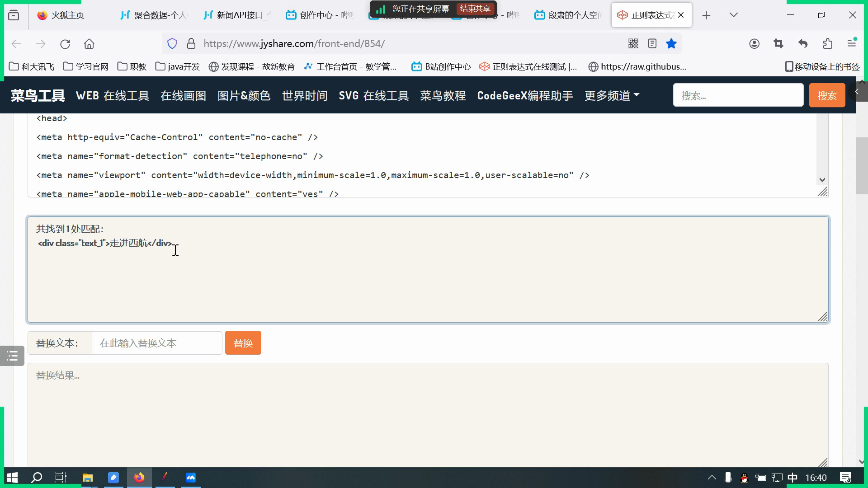Open the QR code icon in address bar
The height and width of the screenshot is (488, 868).
pos(633,44)
